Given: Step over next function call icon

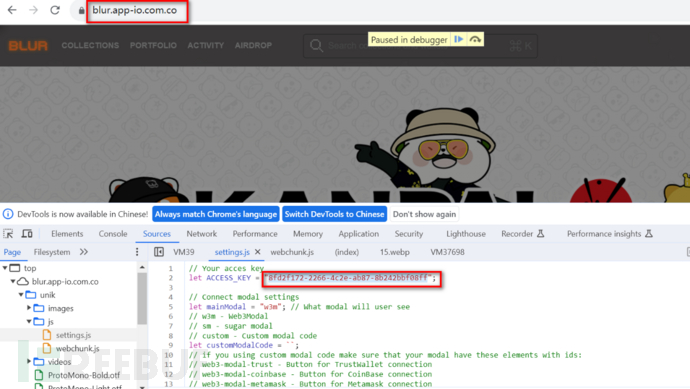Looking at the screenshot, I should point(475,39).
